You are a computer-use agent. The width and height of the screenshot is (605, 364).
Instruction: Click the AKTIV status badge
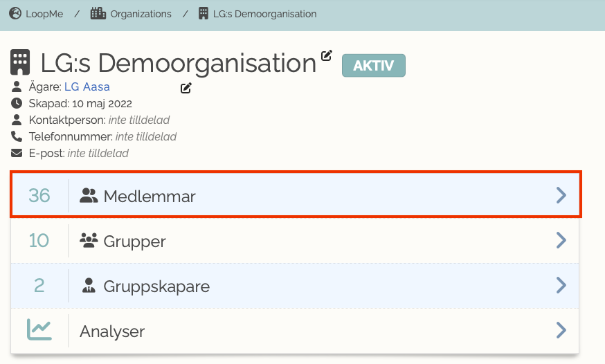pyautogui.click(x=374, y=66)
